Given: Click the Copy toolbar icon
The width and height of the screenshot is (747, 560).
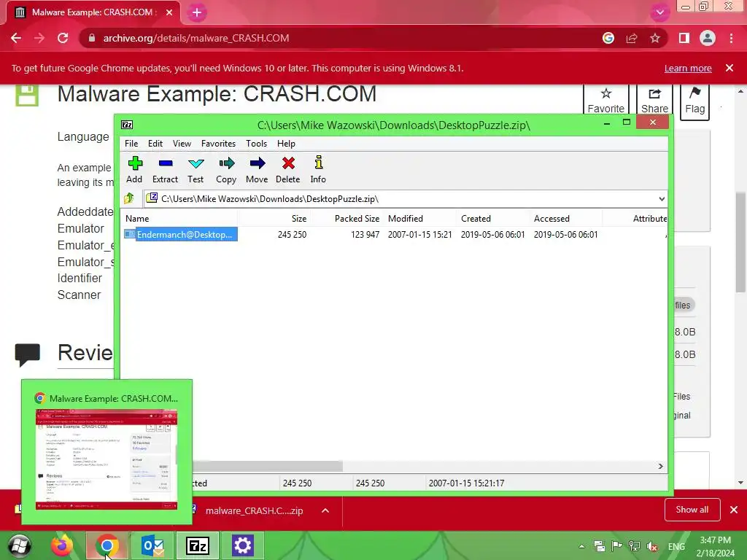Looking at the screenshot, I should (x=226, y=169).
